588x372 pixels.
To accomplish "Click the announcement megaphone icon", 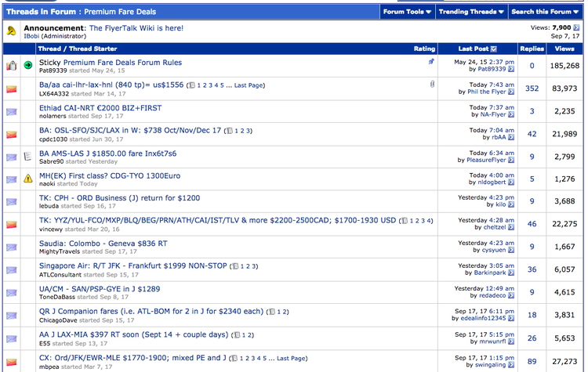I will click(x=11, y=31).
